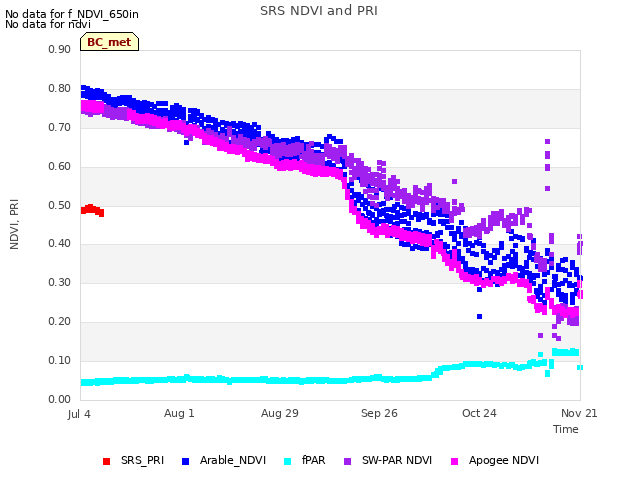
Task: Click the 0.10 y-axis tick label
Action: pyautogui.click(x=60, y=360)
